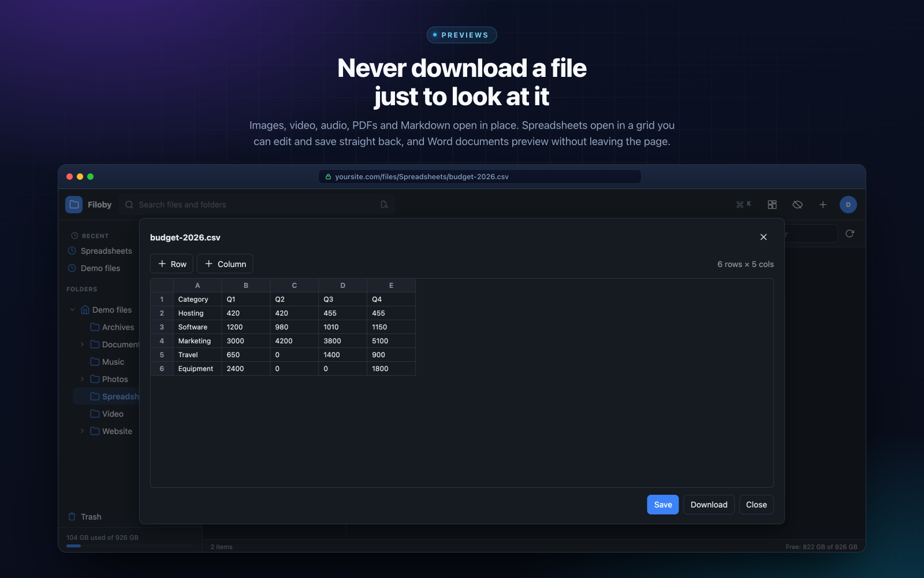
Task: Click the Marketing cell
Action: tap(198, 341)
